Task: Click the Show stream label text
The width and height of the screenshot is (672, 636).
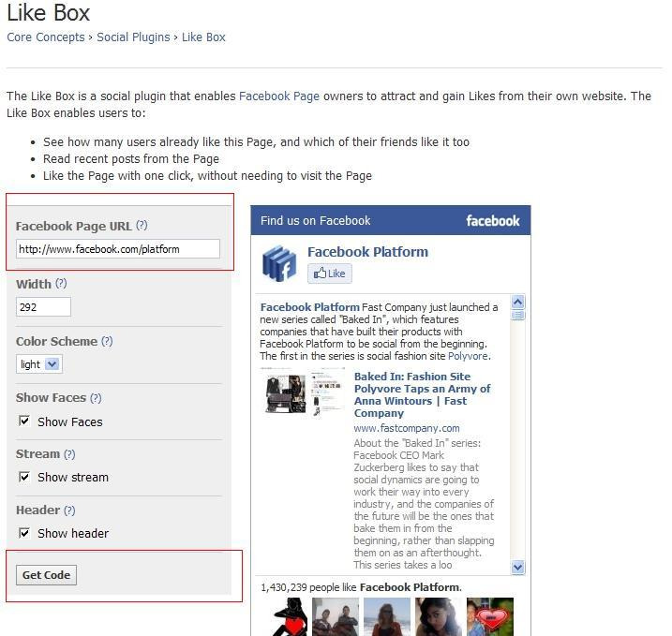Action: tap(73, 477)
